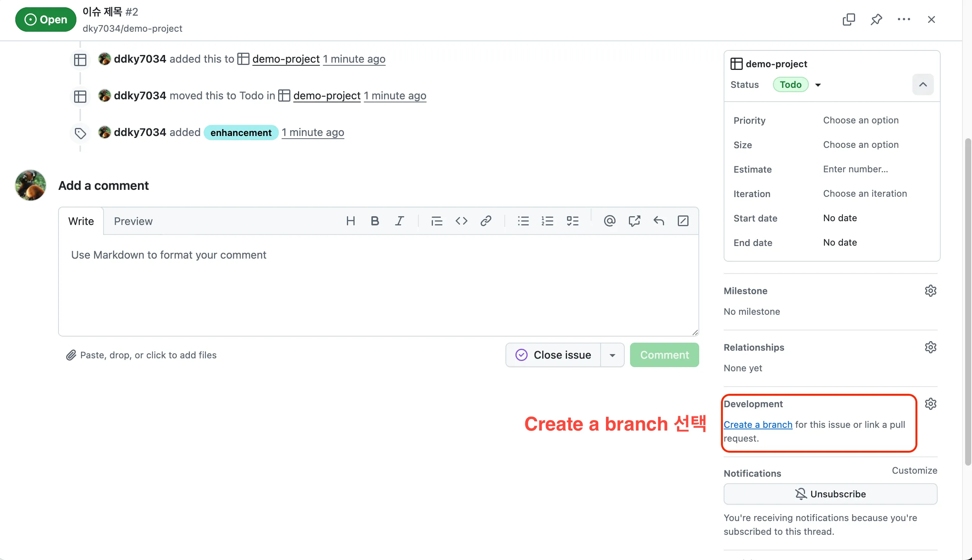Viewport: 972px width, 560px height.
Task: Apply bold formatting in comment editor
Action: click(x=375, y=221)
